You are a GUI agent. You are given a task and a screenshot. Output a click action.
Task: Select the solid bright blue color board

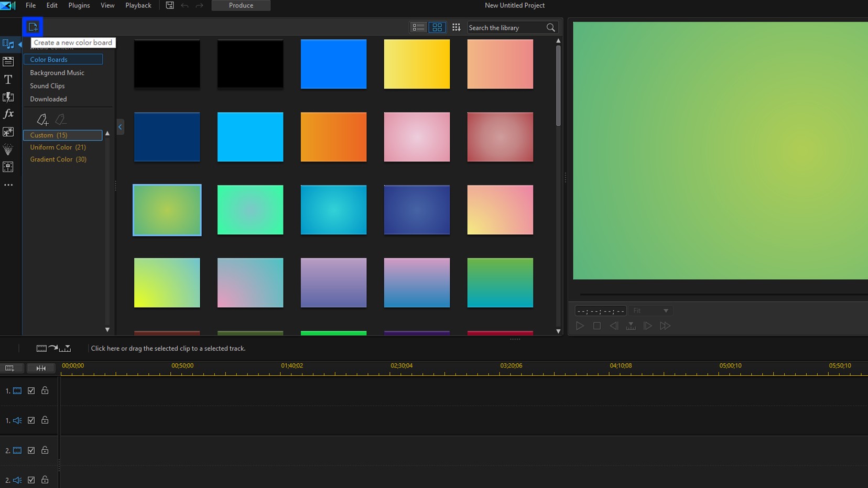click(333, 64)
